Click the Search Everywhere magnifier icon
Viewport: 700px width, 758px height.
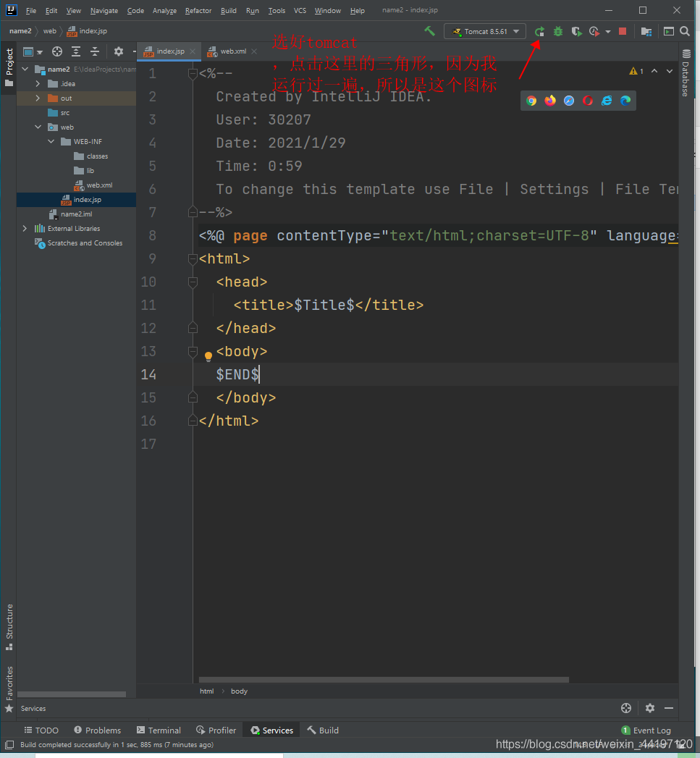tap(685, 32)
